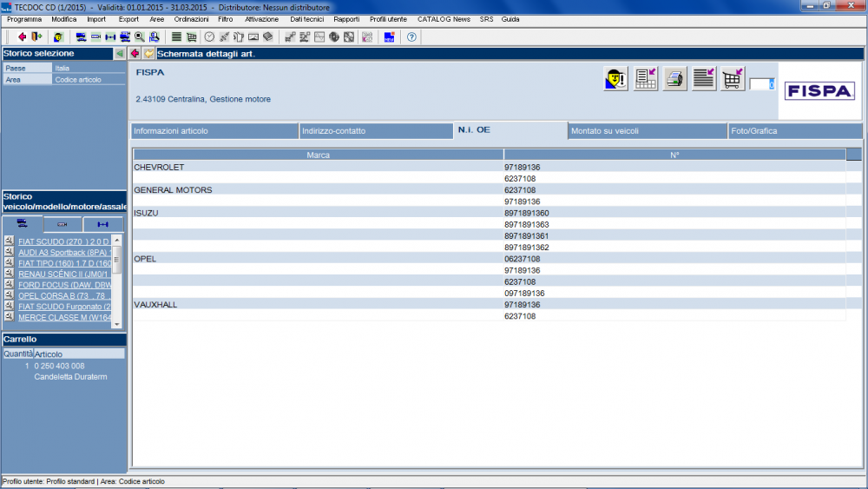The image size is (868, 489).
Task: Switch to the engine history tab icon
Action: click(x=63, y=224)
